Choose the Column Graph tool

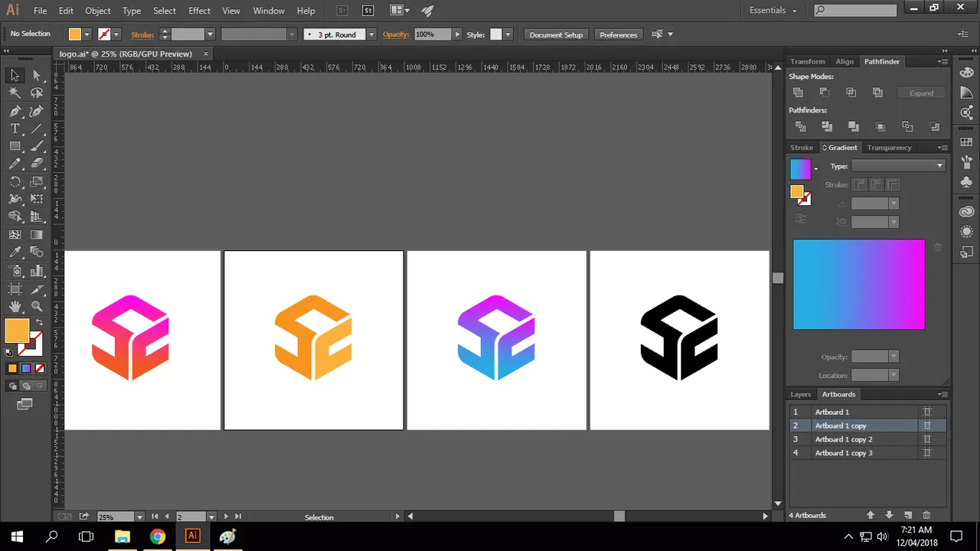[x=37, y=271]
